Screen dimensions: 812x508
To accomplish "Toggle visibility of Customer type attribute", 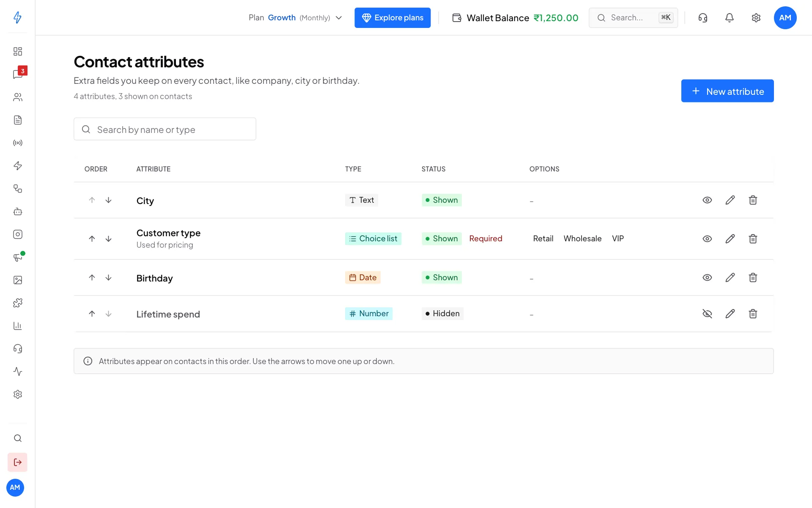I will click(707, 239).
